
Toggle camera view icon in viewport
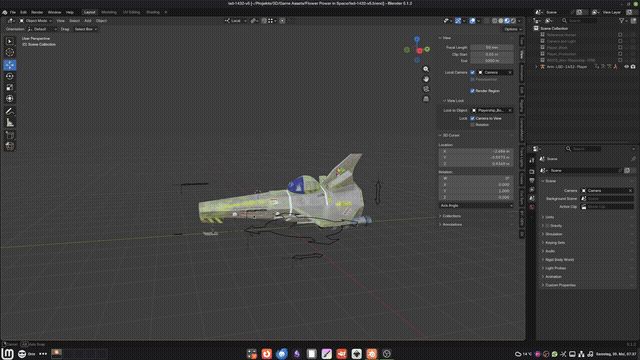426,89
